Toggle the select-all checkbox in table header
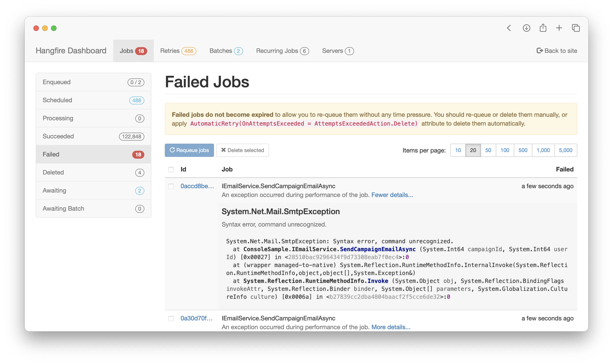 point(171,169)
